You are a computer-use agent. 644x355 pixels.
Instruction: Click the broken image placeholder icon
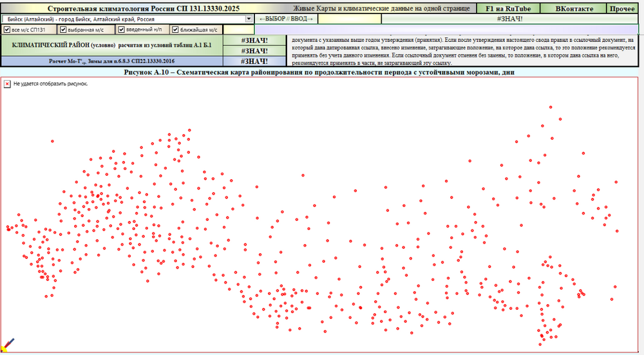pyautogui.click(x=7, y=84)
